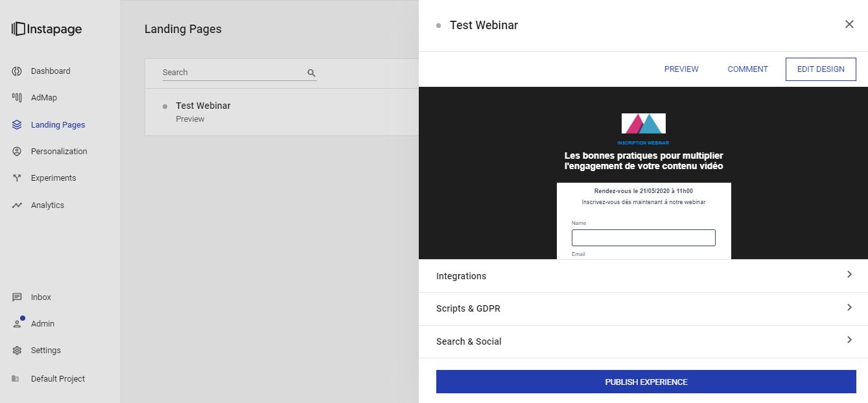Viewport: 868px width, 403px height.
Task: Expand the Integrations section
Action: (x=643, y=276)
